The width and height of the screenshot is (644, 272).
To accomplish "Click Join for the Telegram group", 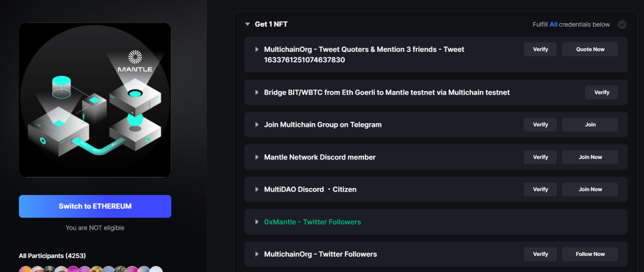I will (590, 125).
